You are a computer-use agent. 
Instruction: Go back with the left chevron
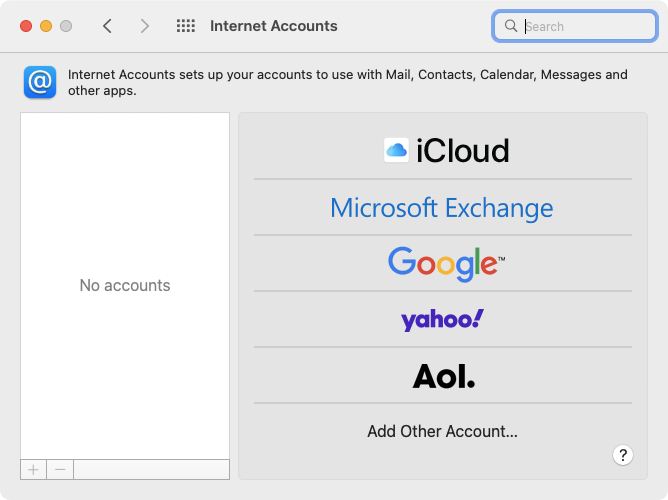tap(108, 26)
